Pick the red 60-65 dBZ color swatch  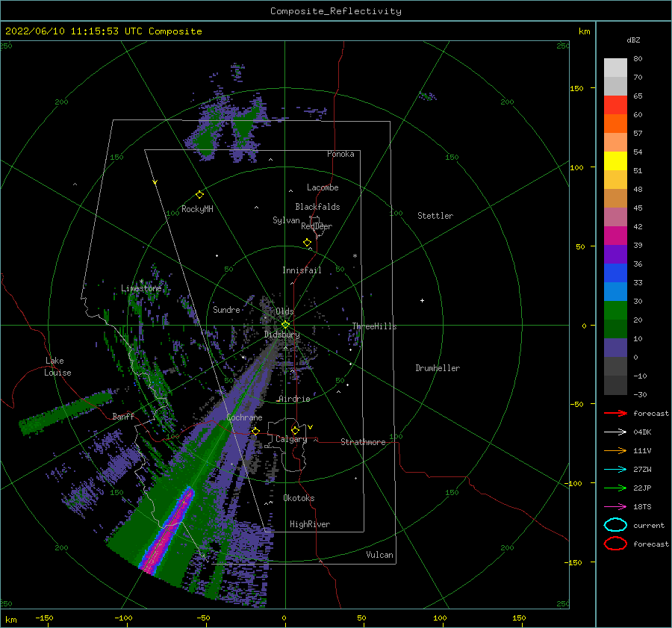point(615,105)
